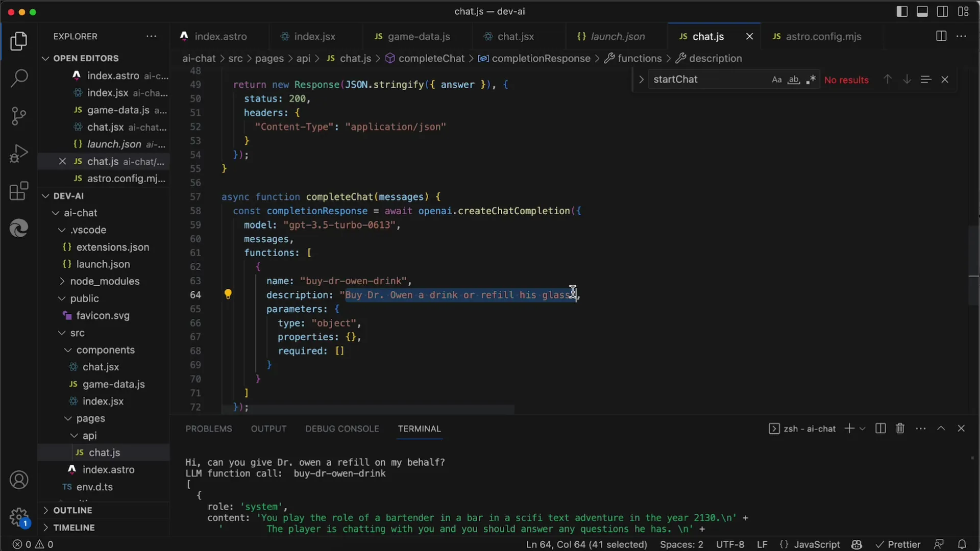
Task: Click Match Case toggle in search bar
Action: point(776,80)
